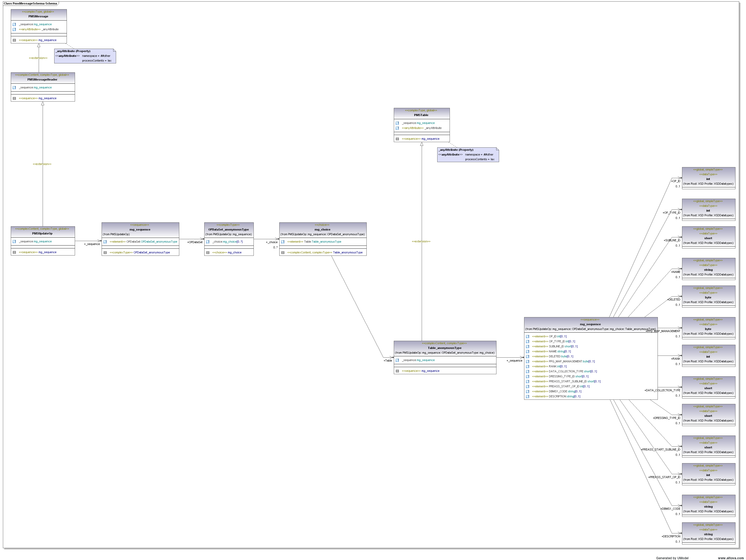Image resolution: width=746 pixels, height=560 pixels.
Task: Click property icon beside NAME:string element
Action: pyautogui.click(x=528, y=352)
